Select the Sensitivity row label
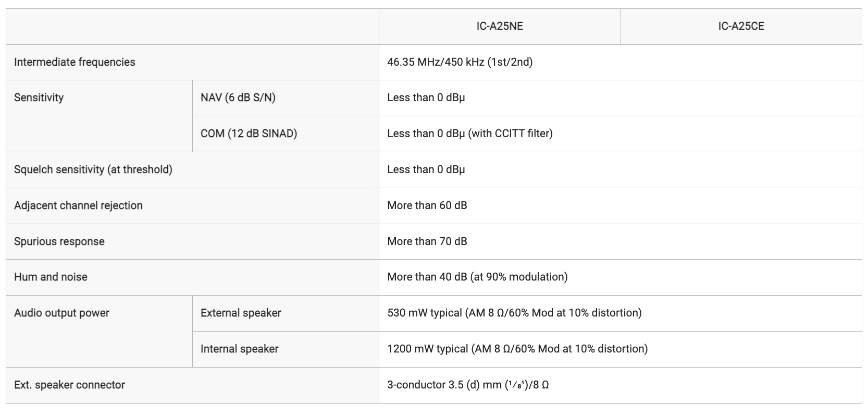Image resolution: width=868 pixels, height=414 pixels. click(x=39, y=98)
